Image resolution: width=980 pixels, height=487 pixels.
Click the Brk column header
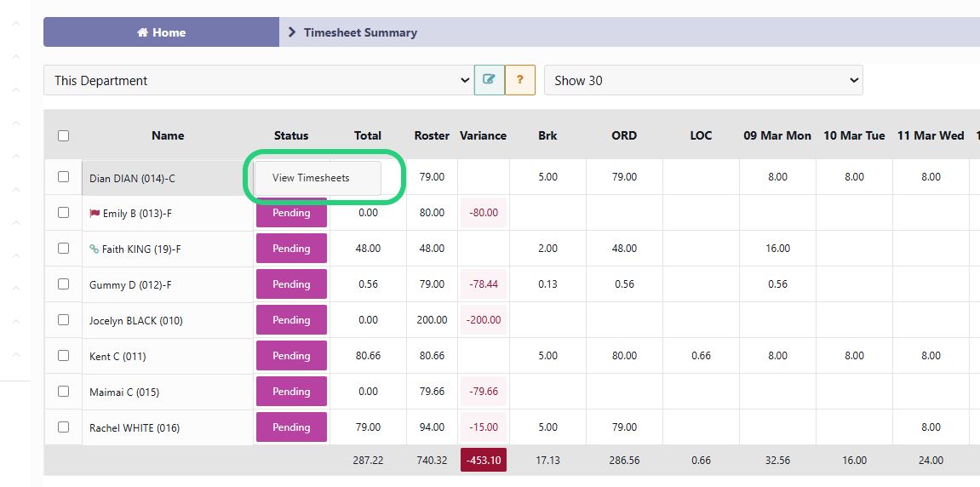click(547, 135)
